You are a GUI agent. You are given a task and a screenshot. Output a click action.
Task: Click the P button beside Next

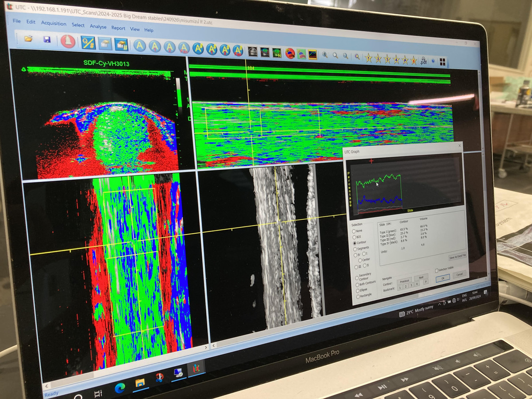(425, 282)
